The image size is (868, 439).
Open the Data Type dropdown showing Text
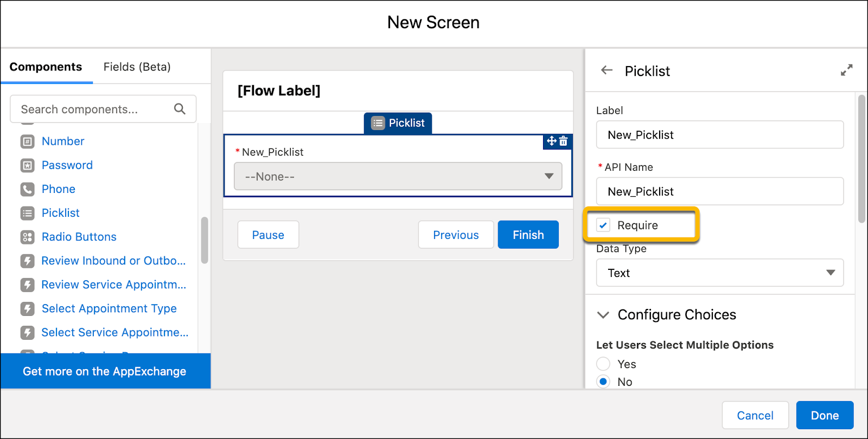(x=720, y=273)
